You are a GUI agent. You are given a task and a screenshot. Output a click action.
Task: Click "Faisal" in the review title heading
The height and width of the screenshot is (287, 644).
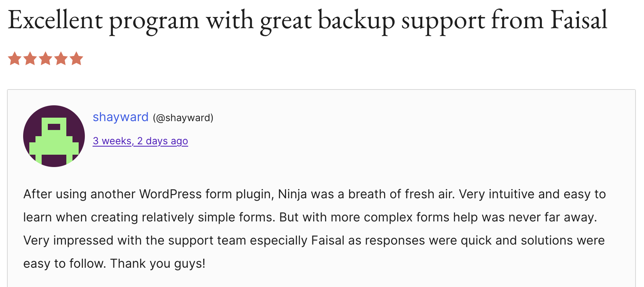pos(578,20)
